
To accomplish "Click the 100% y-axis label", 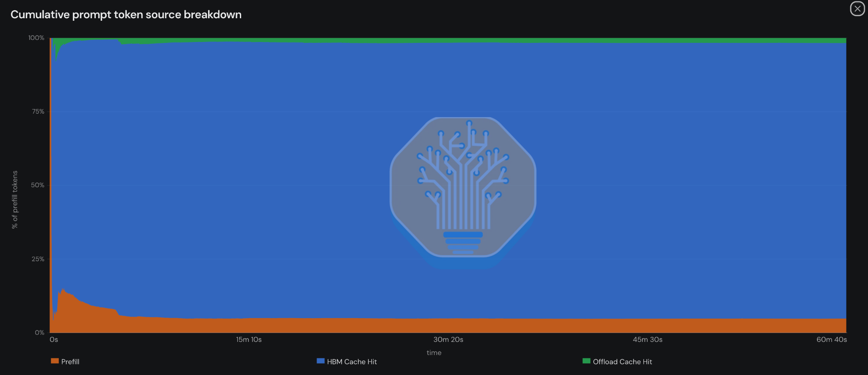I will tap(36, 38).
